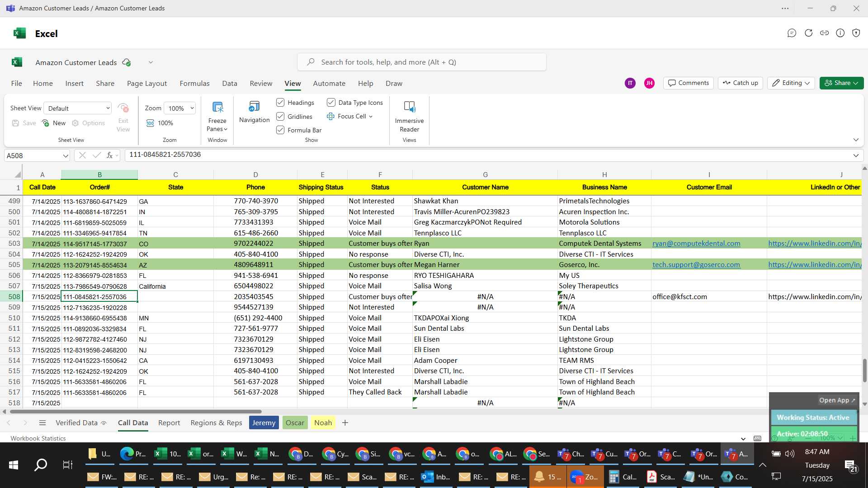Click the 100% zoom reset icon
868x488 pixels.
click(151, 123)
